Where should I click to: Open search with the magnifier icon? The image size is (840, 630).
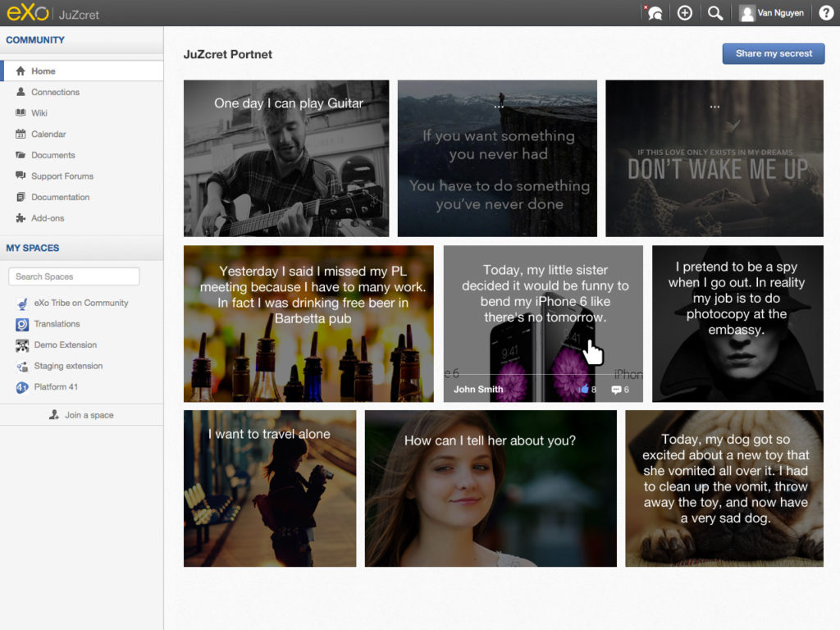pos(715,13)
